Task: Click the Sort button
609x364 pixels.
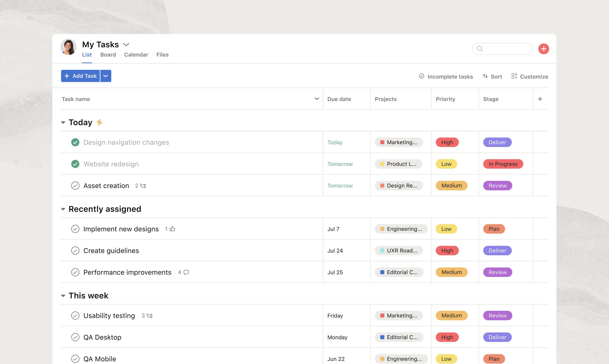Action: click(492, 77)
